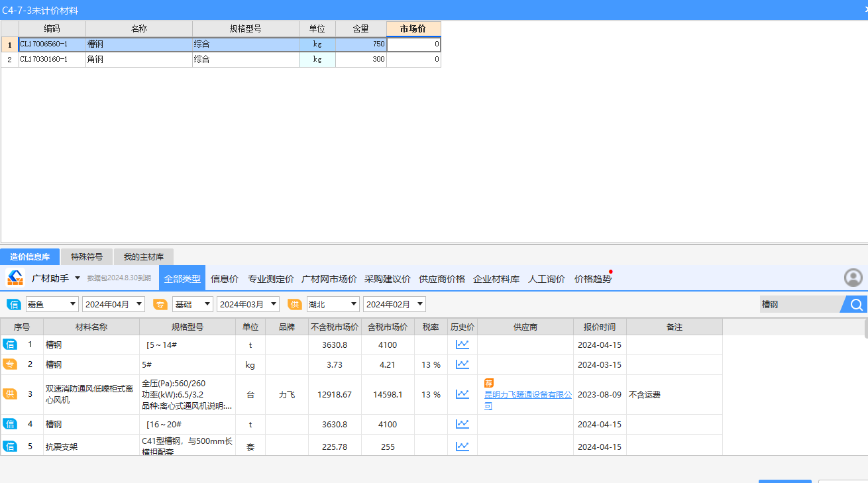
Task: Click code cell CL17030160-1
Action: tap(52, 59)
